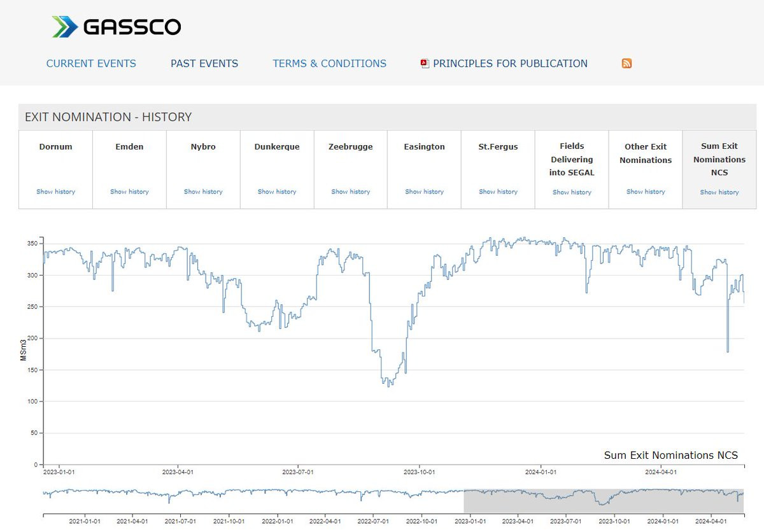764x532 pixels.
Task: Click the Gassco logo
Action: click(117, 27)
